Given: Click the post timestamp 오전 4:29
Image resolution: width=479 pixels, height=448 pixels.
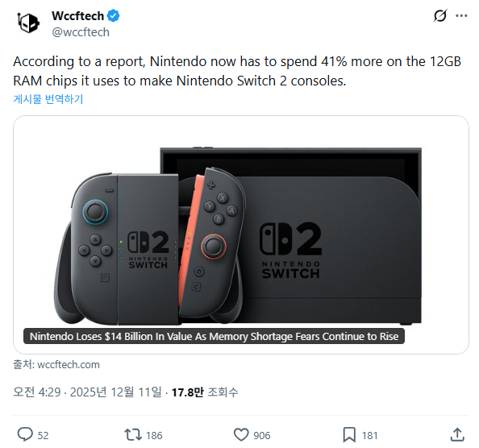Looking at the screenshot, I should pyautogui.click(x=36, y=392).
